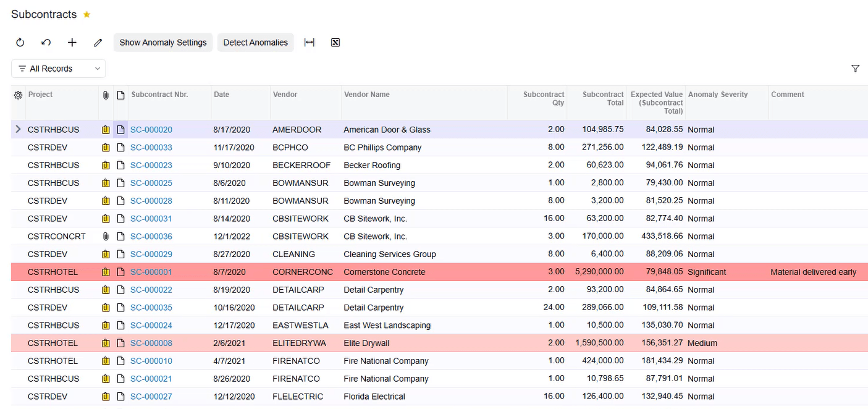The image size is (868, 409).
Task: Open subcontract link SC-000001
Action: coord(151,272)
